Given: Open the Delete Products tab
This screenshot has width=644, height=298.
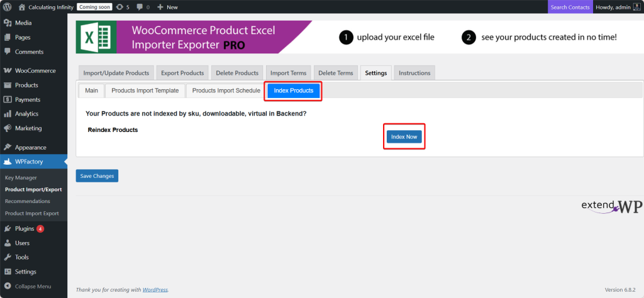Looking at the screenshot, I should 237,73.
